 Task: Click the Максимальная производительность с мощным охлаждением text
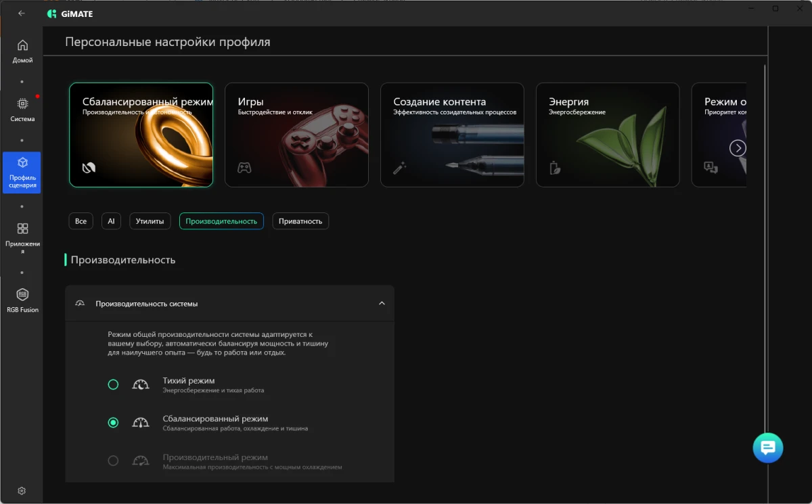pyautogui.click(x=252, y=467)
